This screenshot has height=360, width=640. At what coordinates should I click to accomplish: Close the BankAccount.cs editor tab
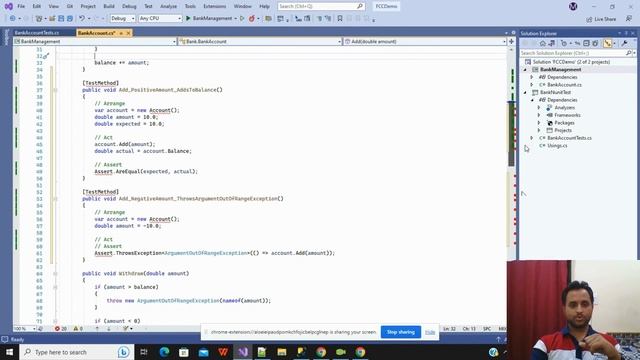[x=128, y=33]
